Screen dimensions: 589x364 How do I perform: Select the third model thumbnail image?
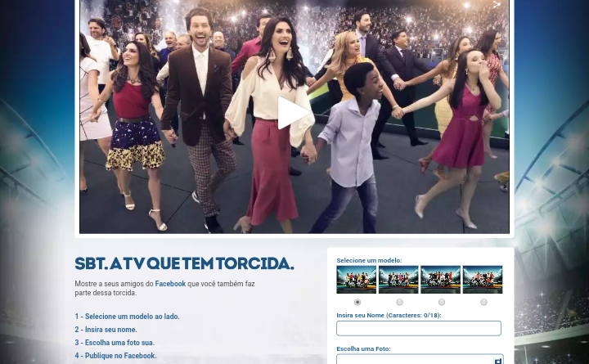tap(440, 280)
